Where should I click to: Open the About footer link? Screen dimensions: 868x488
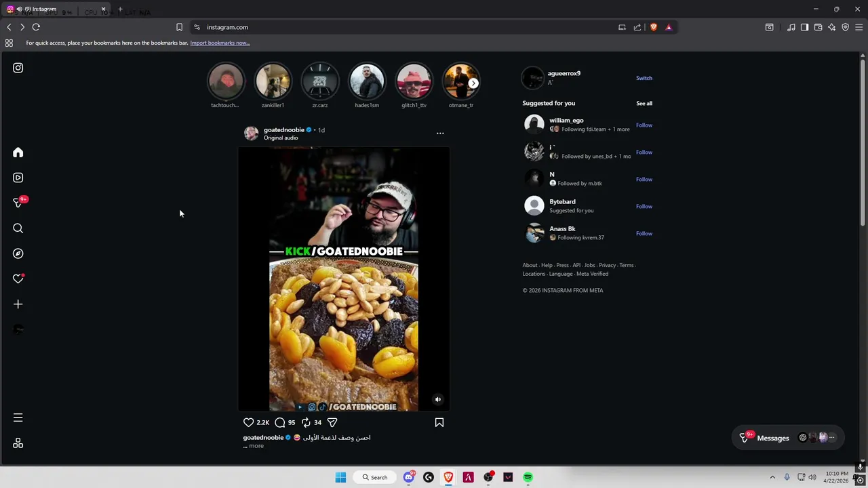(x=530, y=265)
